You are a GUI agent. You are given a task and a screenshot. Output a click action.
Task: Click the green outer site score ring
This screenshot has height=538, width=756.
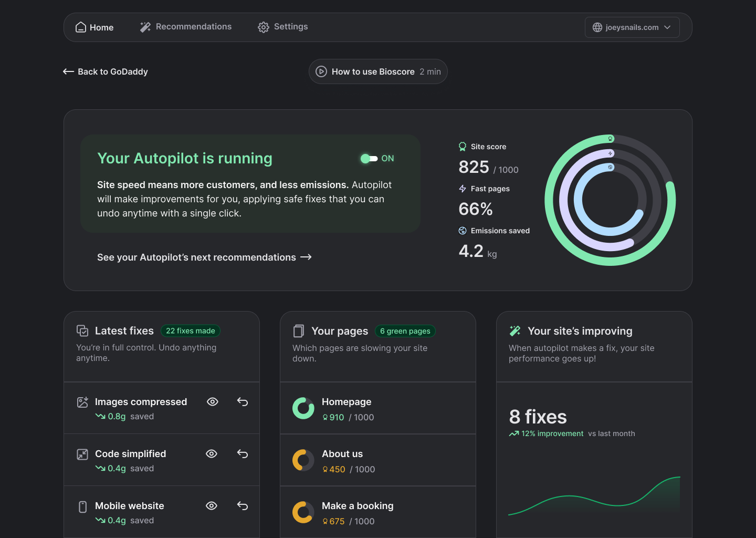point(548,201)
